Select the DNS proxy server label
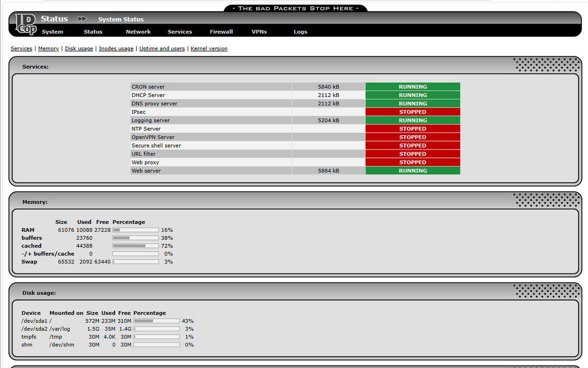The height and width of the screenshot is (368, 588). point(154,104)
